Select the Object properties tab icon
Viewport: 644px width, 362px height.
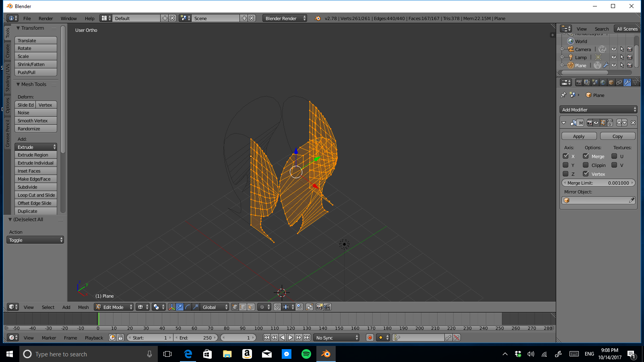coord(611,82)
